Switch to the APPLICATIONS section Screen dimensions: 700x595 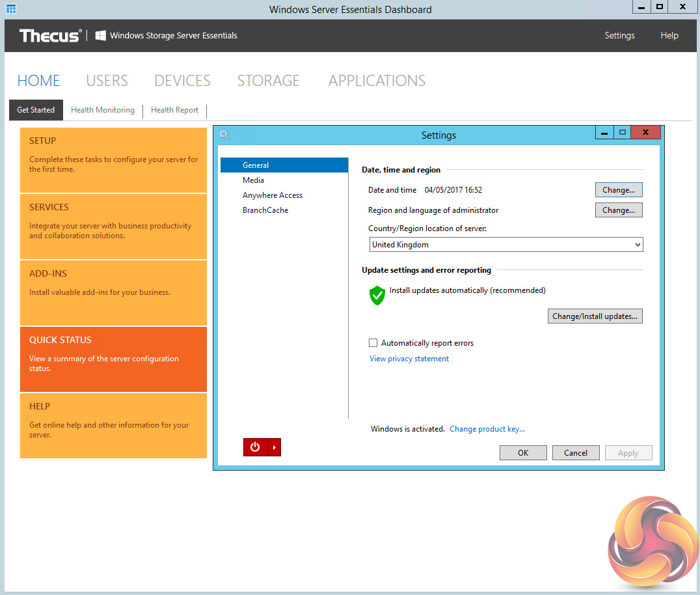pyautogui.click(x=377, y=81)
